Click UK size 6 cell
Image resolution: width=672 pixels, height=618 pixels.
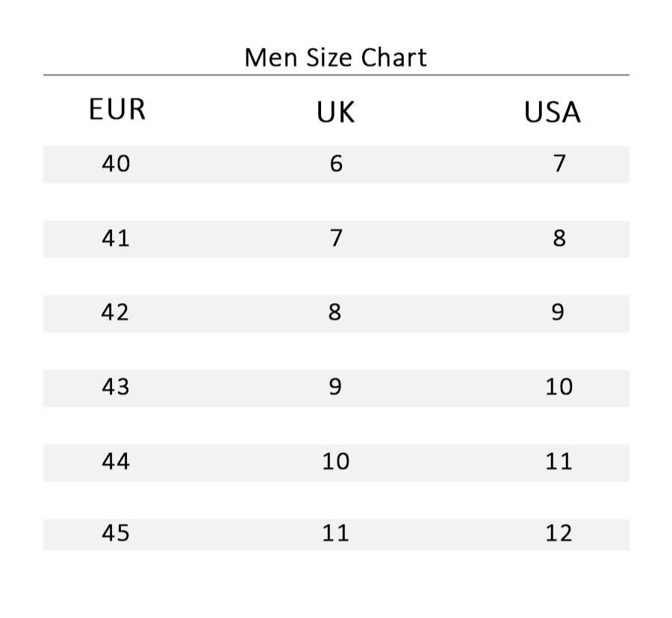[x=336, y=163]
